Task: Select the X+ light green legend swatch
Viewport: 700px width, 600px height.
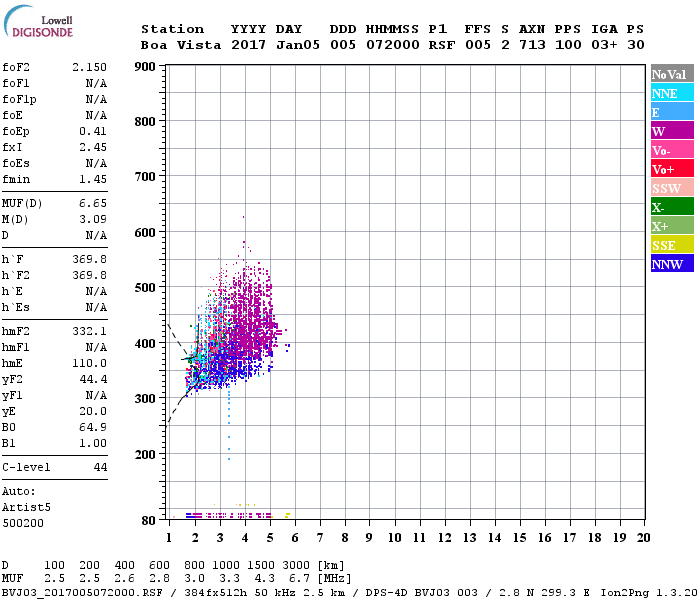Action: (x=672, y=226)
